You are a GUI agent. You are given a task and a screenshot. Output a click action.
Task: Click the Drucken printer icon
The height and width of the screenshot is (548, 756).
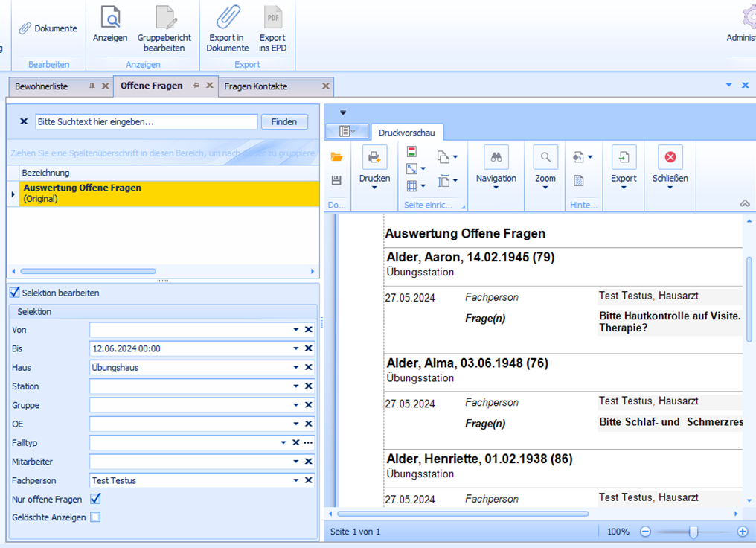[x=374, y=157]
